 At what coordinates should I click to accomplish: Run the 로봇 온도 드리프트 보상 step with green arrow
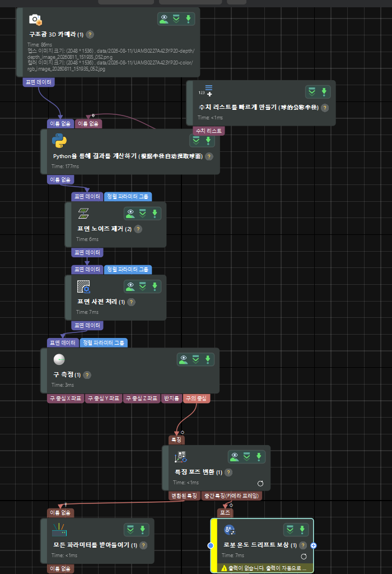click(x=302, y=529)
